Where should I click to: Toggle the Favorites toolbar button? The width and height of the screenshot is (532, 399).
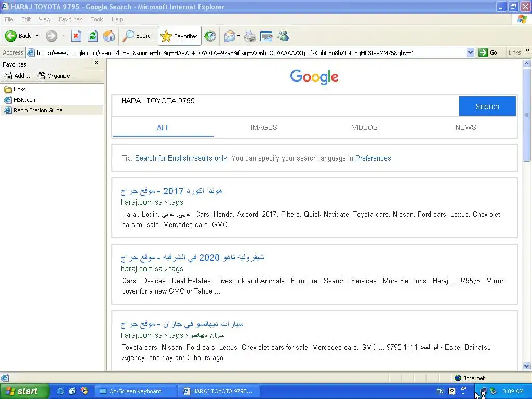179,36
